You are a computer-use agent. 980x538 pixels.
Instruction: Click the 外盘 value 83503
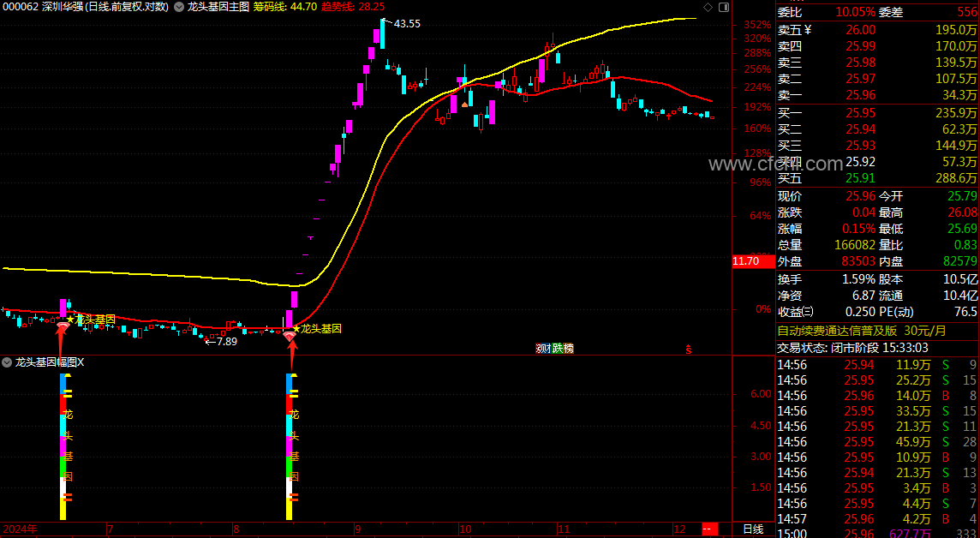(x=857, y=261)
